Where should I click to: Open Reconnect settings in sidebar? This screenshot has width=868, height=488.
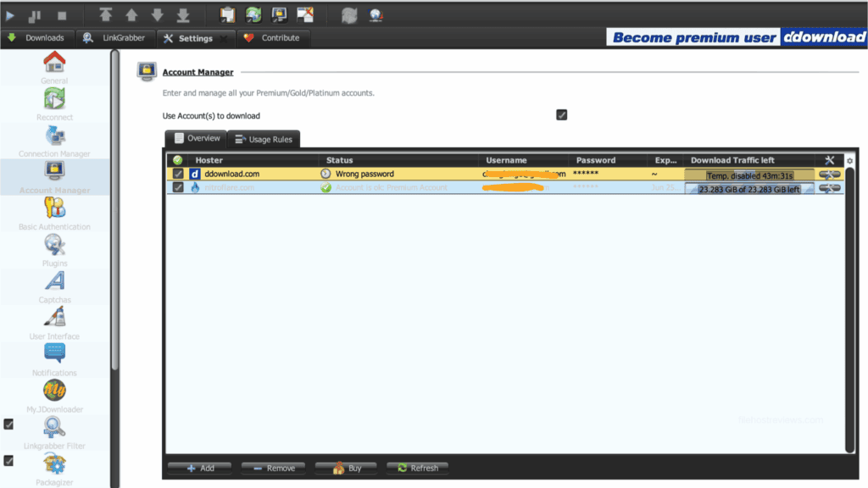tap(54, 104)
